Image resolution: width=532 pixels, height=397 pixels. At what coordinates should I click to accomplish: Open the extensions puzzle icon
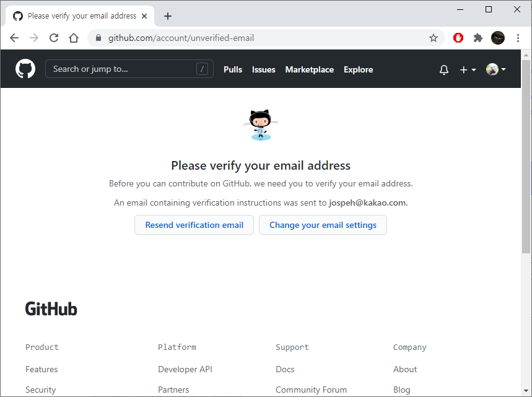click(478, 38)
